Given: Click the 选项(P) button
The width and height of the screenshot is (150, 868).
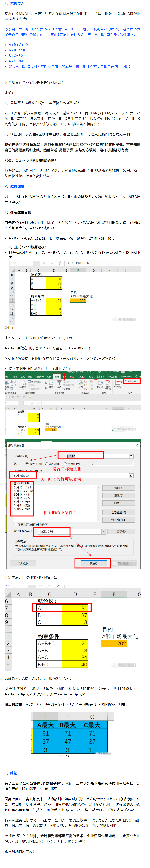Looking at the screenshot, I should point(121,531).
